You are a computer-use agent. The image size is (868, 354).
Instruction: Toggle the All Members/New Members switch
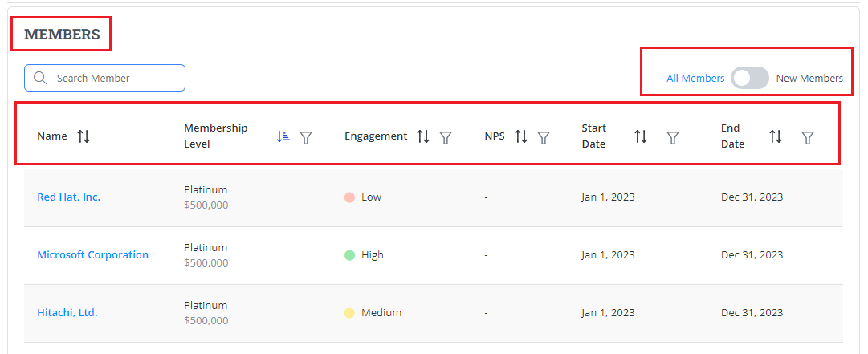[750, 78]
